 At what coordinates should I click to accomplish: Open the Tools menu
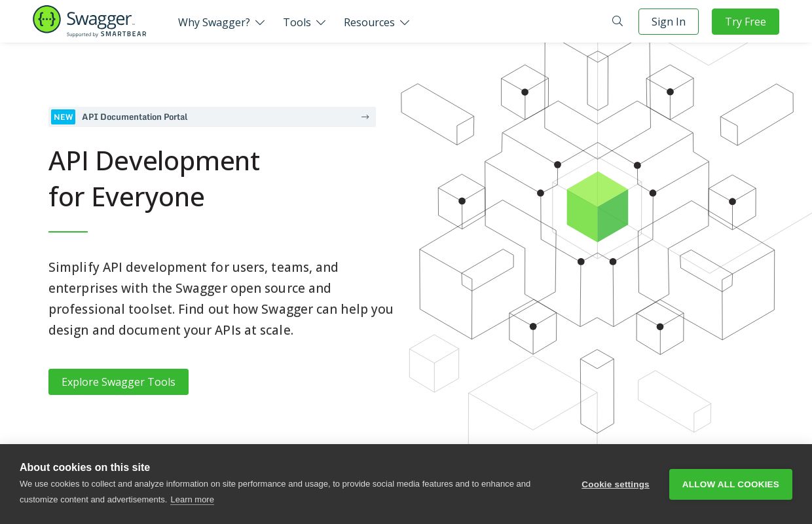point(304,22)
